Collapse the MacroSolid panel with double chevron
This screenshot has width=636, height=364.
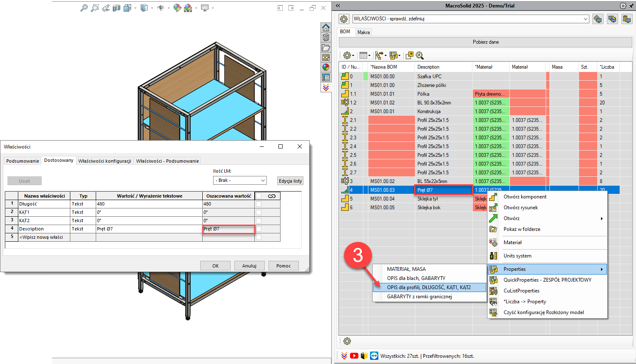click(338, 6)
